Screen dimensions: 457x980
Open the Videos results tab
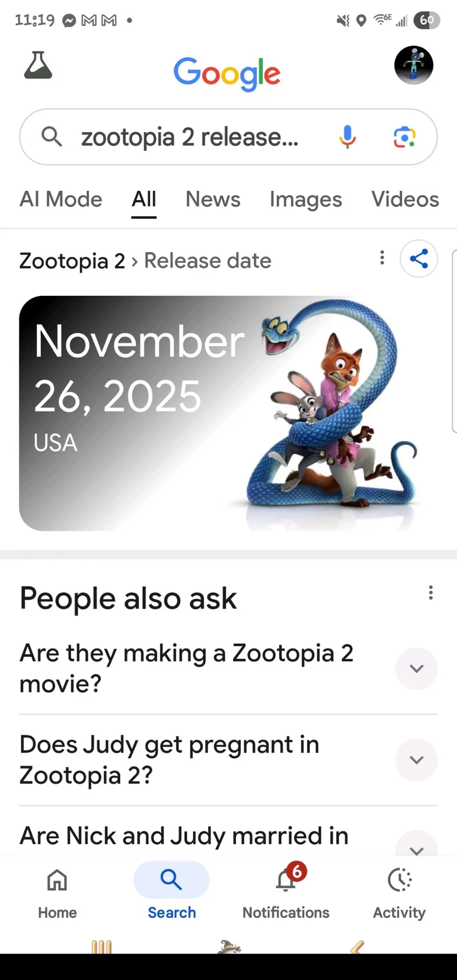tap(405, 199)
